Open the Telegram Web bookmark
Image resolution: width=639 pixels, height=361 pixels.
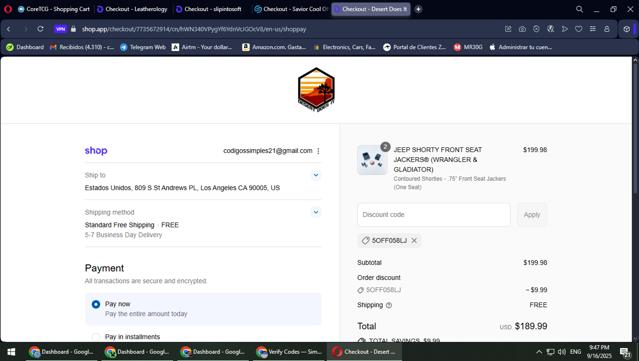tap(143, 47)
